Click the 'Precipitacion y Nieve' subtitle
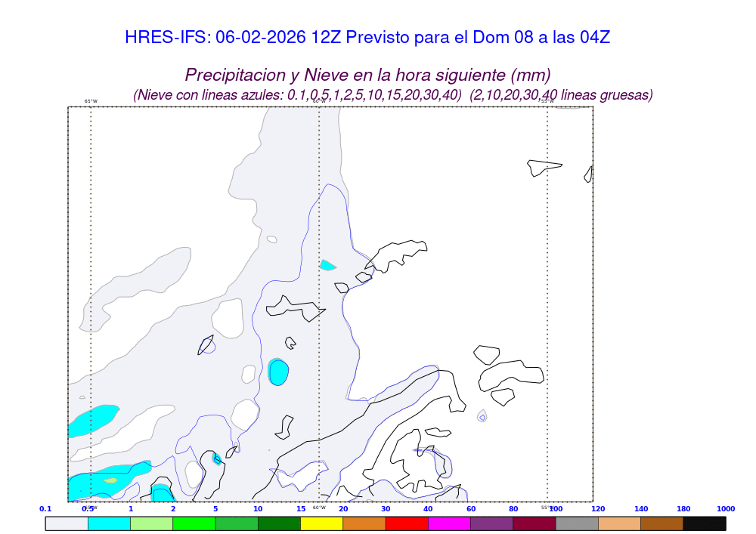 coord(367,75)
